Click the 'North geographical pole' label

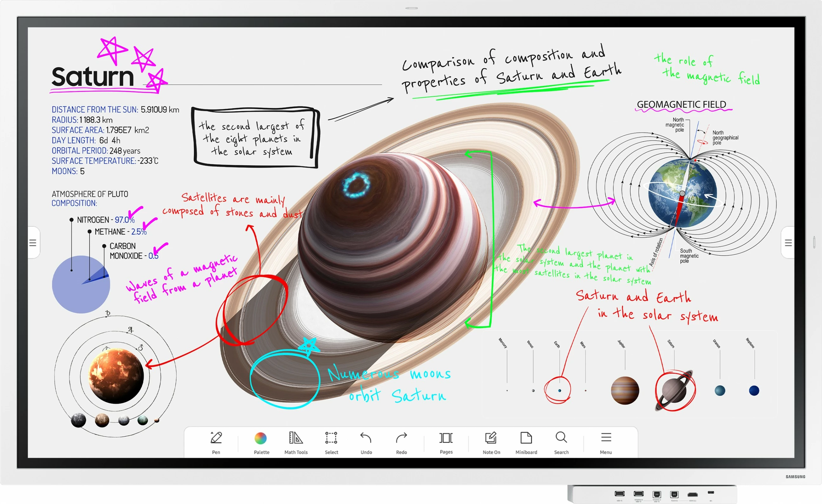pos(725,138)
